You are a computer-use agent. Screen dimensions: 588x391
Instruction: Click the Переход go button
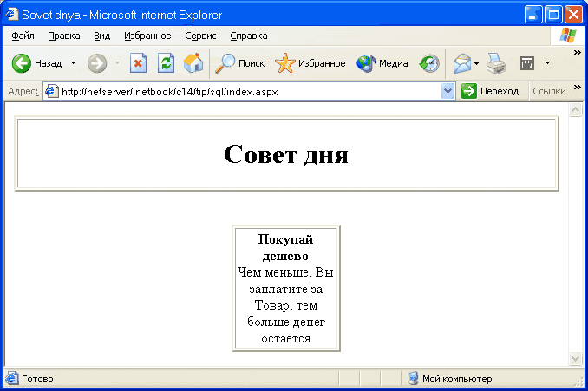tap(490, 91)
